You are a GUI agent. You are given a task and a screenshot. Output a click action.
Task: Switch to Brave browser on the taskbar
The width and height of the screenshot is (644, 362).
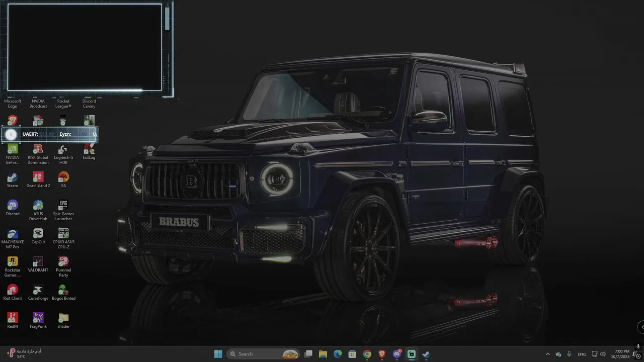382,354
